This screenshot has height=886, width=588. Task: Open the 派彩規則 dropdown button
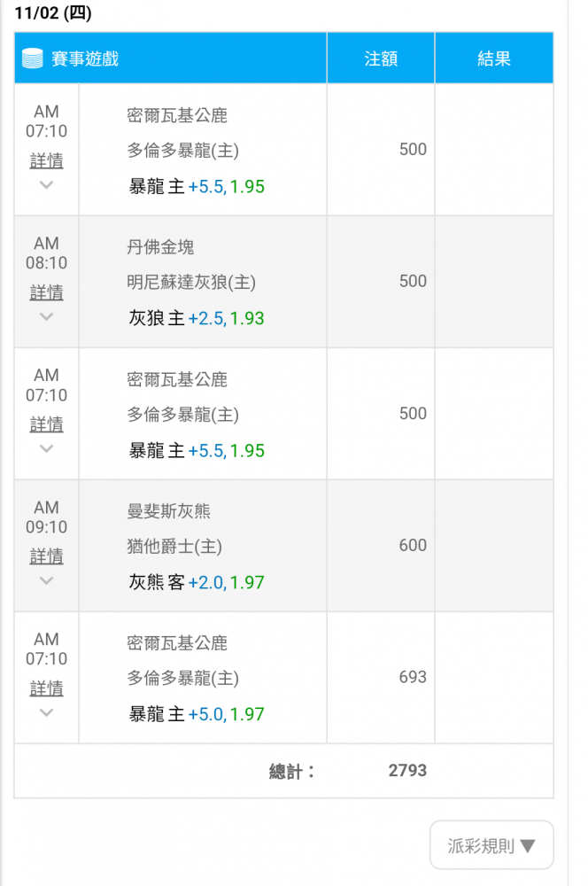[491, 845]
